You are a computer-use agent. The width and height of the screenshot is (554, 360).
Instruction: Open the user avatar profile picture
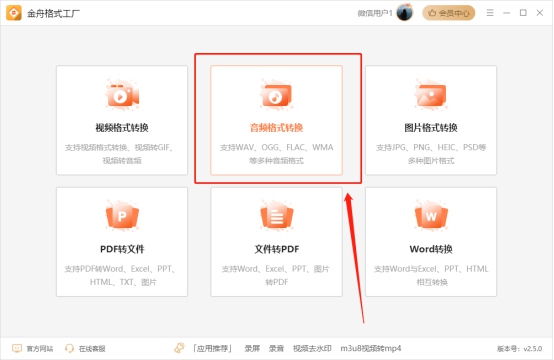point(405,13)
